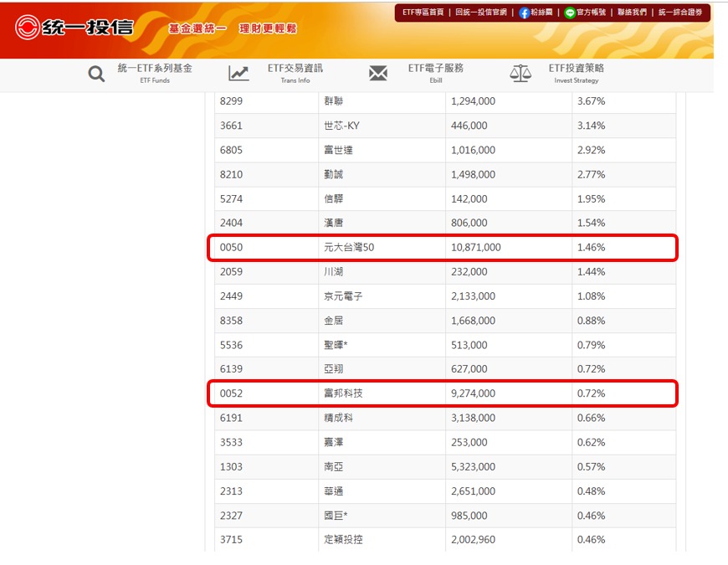Select weight 1.54% in 2404 row

click(x=591, y=223)
